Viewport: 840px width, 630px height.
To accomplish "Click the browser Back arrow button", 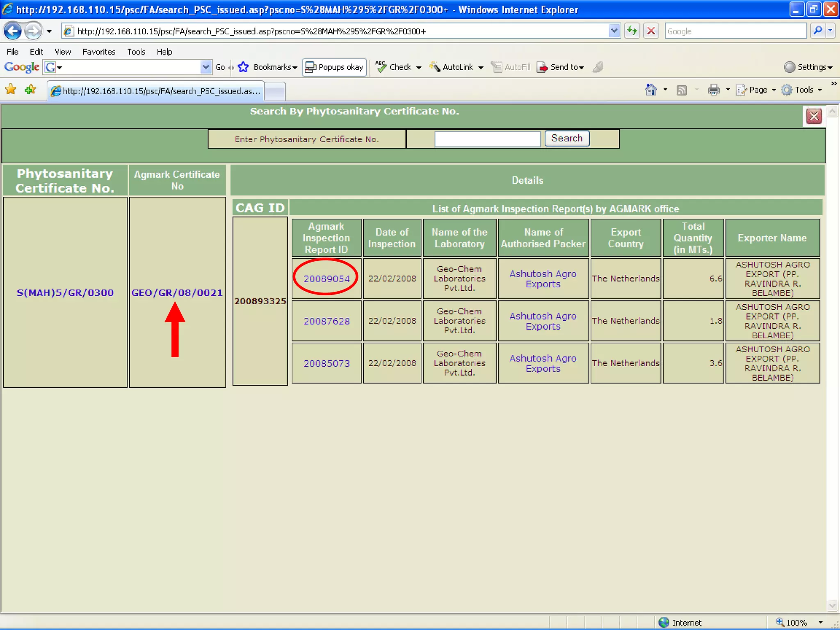I will 13,31.
